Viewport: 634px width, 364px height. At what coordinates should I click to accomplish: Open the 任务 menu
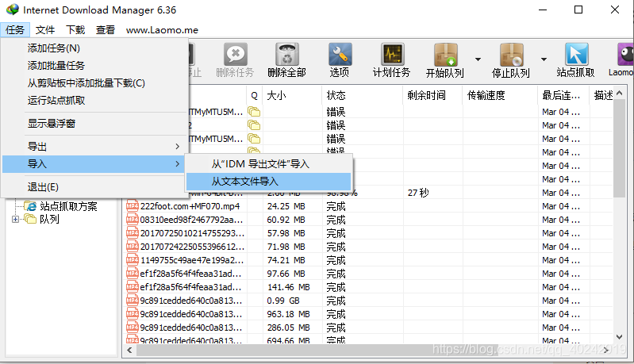[15, 30]
